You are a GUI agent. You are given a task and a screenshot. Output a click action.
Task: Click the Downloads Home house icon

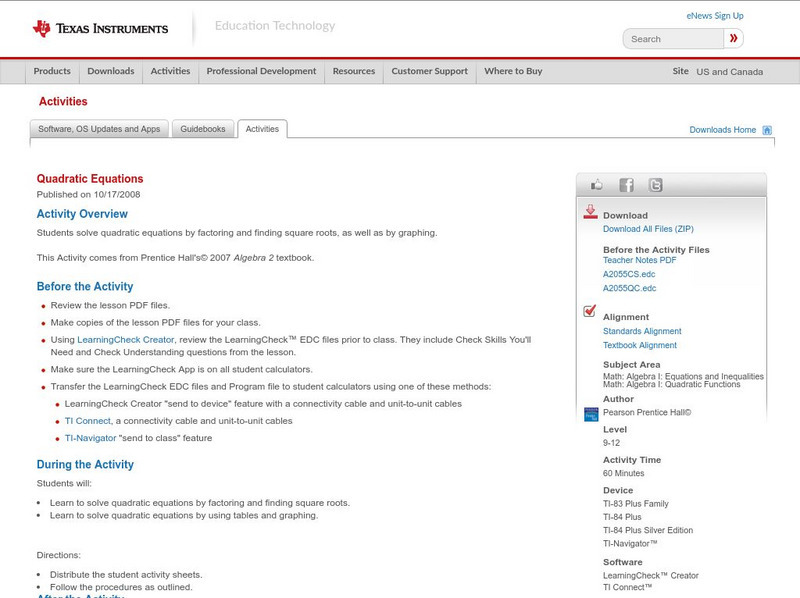click(767, 130)
